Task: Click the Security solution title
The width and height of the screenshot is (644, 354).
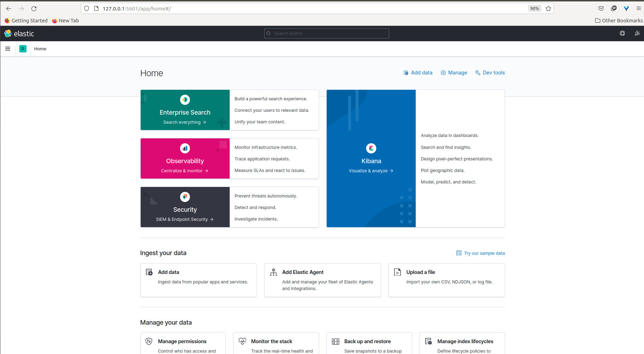Action: [x=185, y=210]
